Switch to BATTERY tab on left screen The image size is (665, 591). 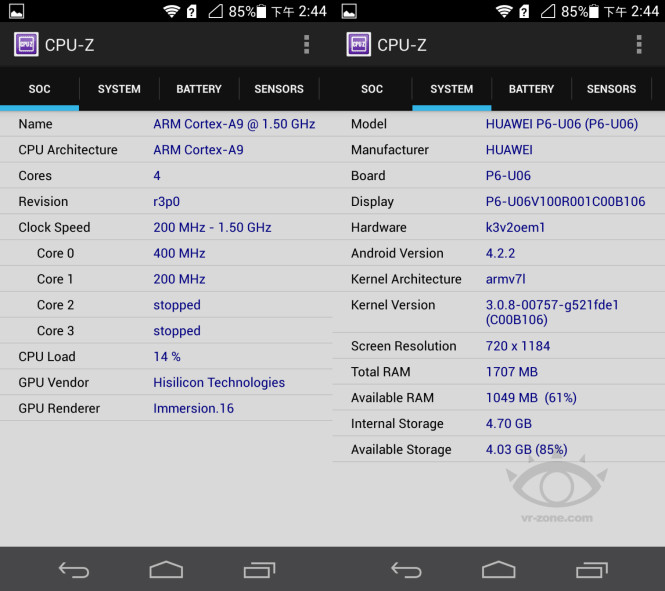pyautogui.click(x=199, y=89)
